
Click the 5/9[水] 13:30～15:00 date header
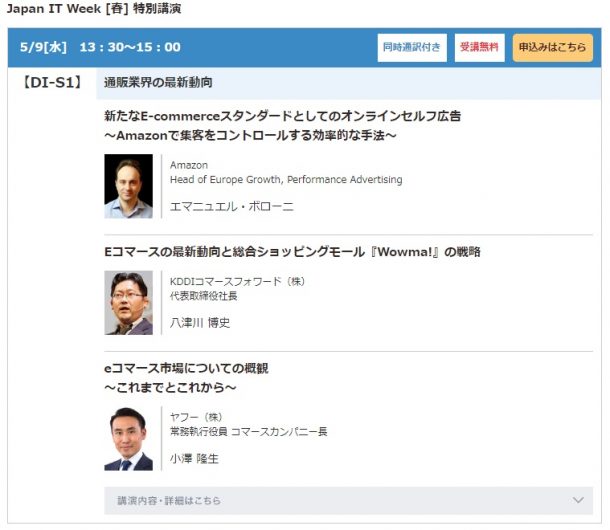coord(98,47)
